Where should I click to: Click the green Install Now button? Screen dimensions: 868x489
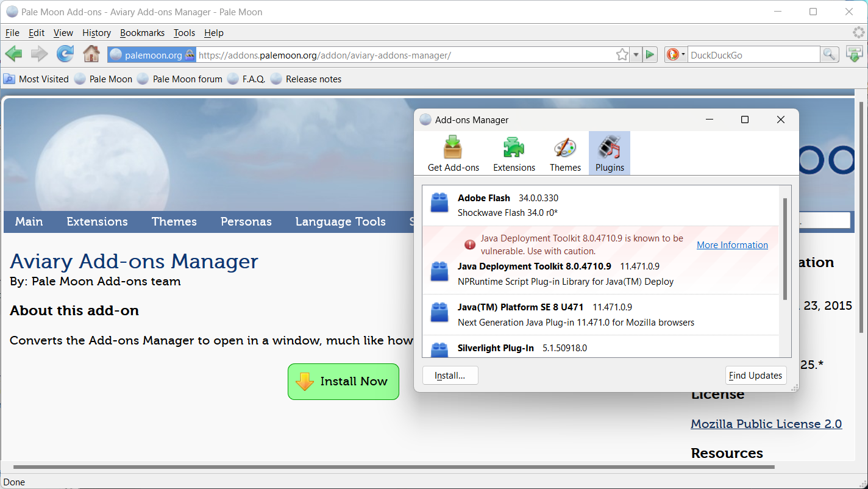point(343,382)
